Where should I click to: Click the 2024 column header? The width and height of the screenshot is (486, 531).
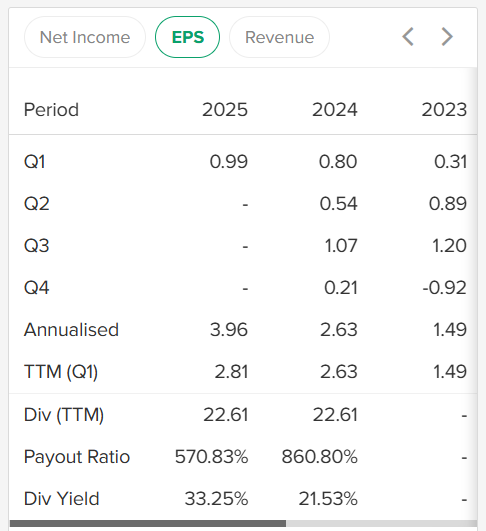pos(335,110)
